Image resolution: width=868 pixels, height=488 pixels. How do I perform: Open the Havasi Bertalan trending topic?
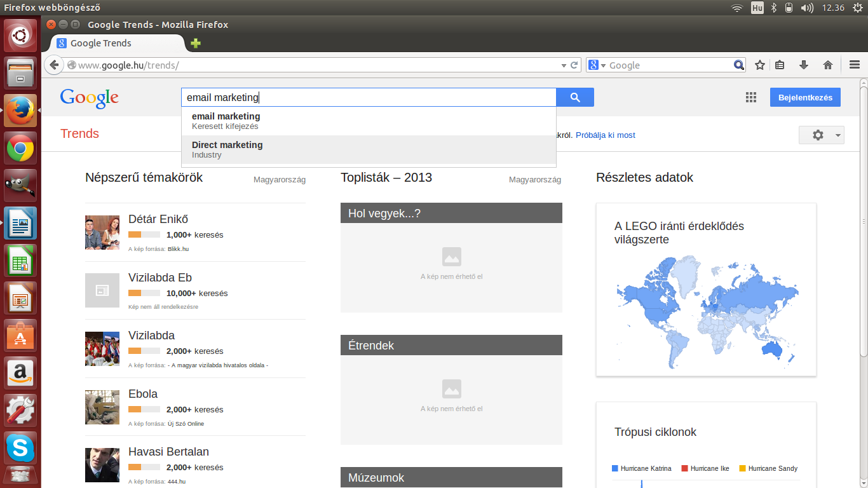(x=168, y=452)
